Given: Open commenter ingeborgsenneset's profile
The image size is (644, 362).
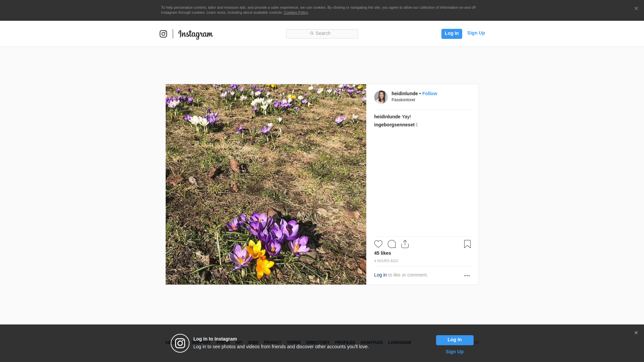Looking at the screenshot, I should pyautogui.click(x=394, y=125).
